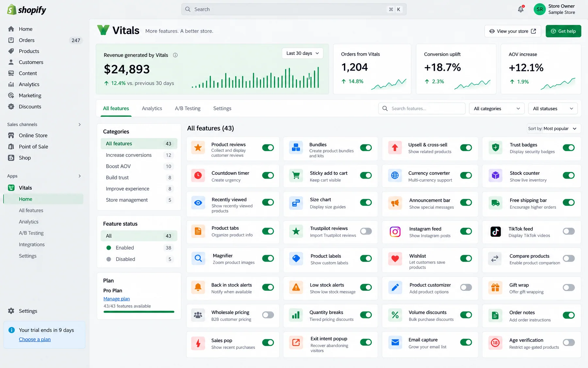Open the Last 30 days dropdown
Viewport: 588px width, 368px height.
click(302, 53)
